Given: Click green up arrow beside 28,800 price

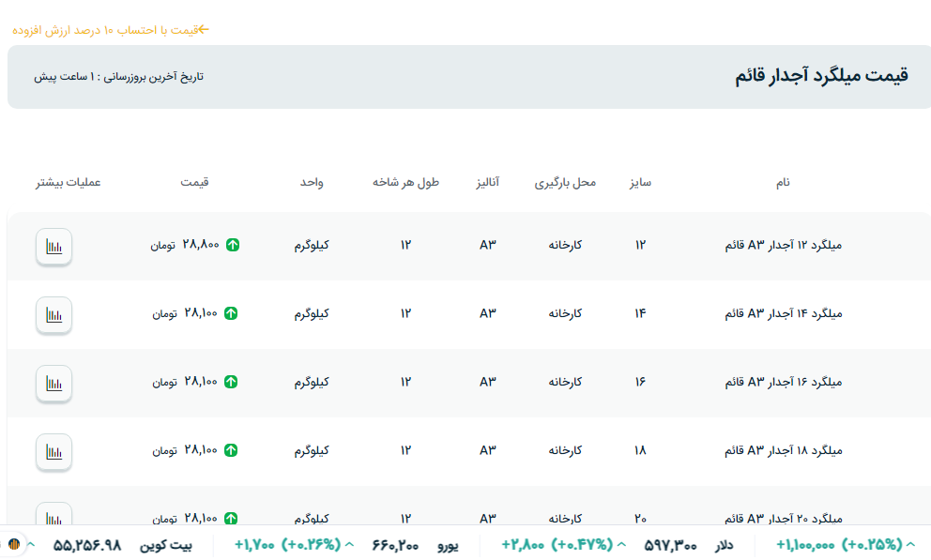Looking at the screenshot, I should [x=233, y=245].
